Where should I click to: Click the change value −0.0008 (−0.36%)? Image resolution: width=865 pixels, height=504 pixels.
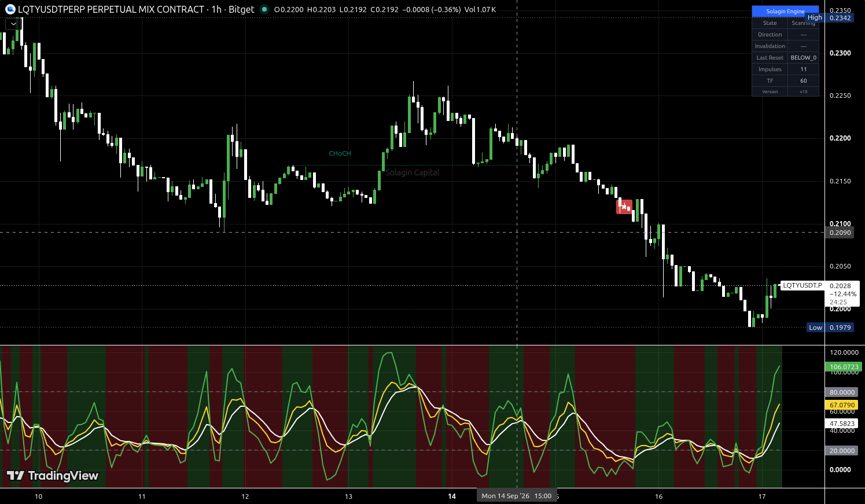(x=432, y=10)
